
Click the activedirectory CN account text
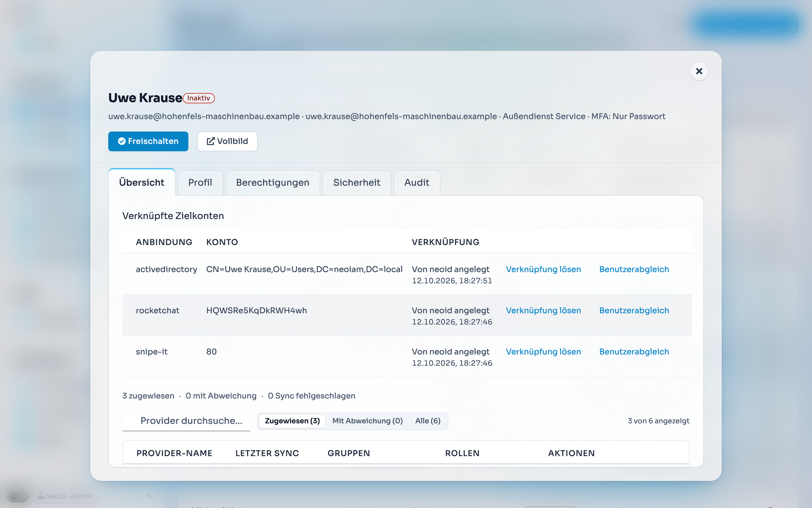[304, 269]
